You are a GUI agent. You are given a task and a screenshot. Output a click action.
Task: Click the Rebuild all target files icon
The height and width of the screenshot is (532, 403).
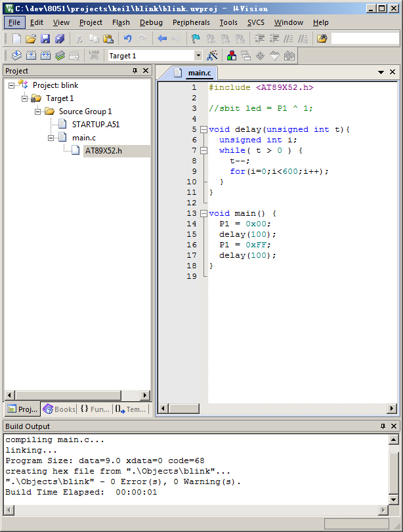coord(45,55)
